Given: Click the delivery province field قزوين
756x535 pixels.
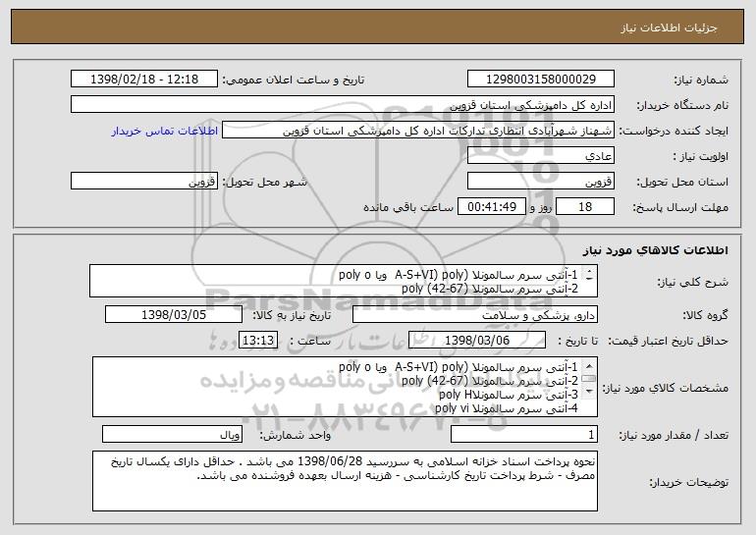Looking at the screenshot, I should [540, 182].
